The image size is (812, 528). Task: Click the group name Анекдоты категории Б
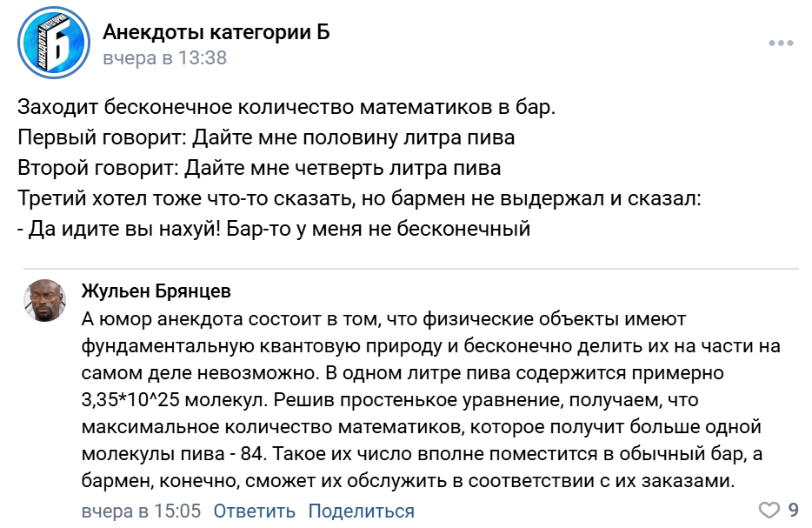(x=216, y=33)
